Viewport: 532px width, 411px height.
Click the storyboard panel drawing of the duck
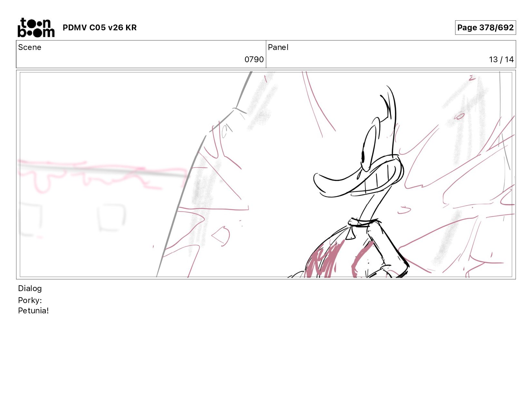pyautogui.click(x=266, y=174)
